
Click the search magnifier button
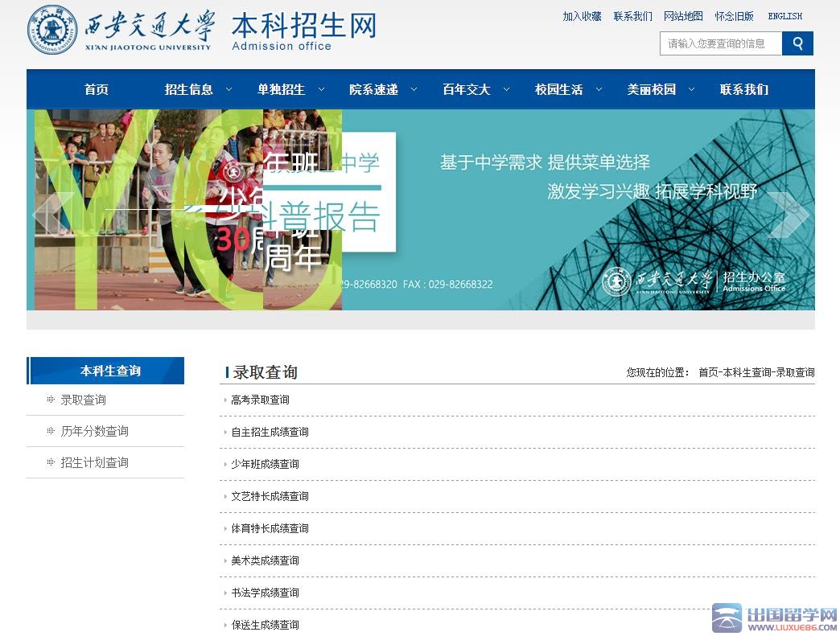797,43
